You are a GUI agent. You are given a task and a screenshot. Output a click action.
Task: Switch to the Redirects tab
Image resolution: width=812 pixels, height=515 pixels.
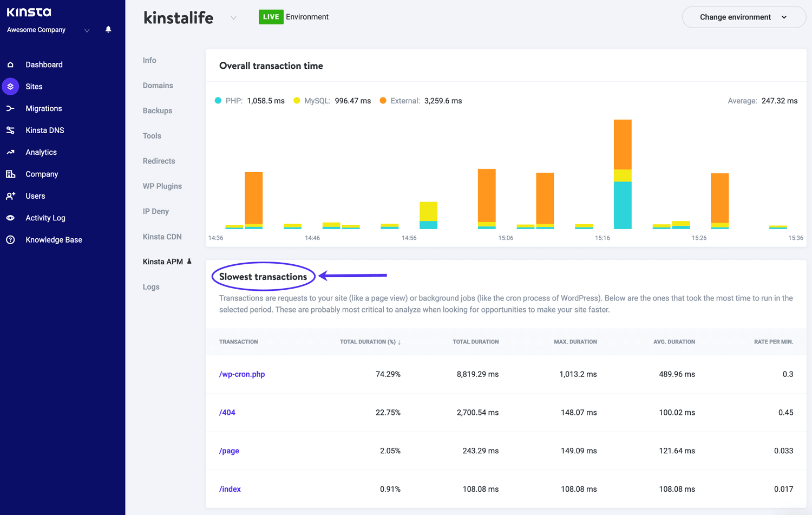[x=159, y=161]
